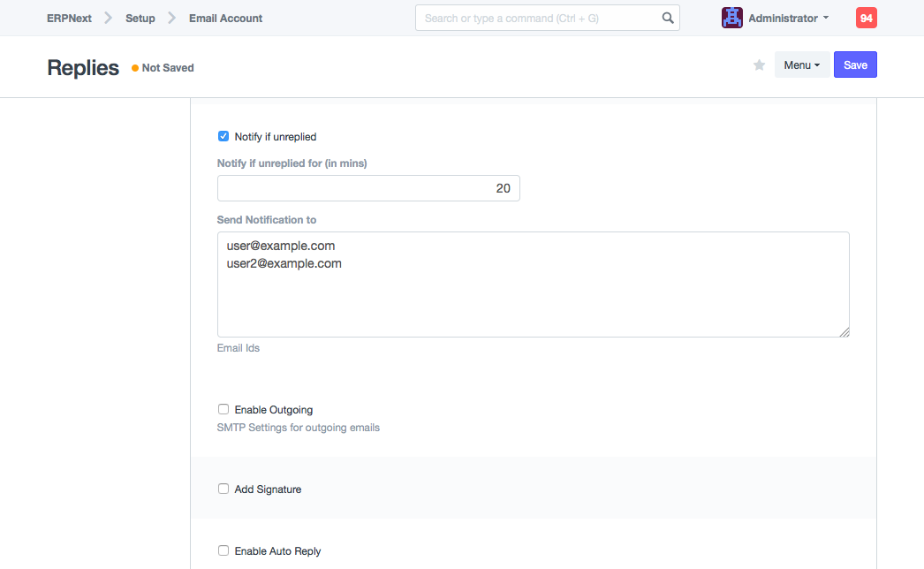
Task: Enable the Enable Outgoing checkbox
Action: point(223,410)
